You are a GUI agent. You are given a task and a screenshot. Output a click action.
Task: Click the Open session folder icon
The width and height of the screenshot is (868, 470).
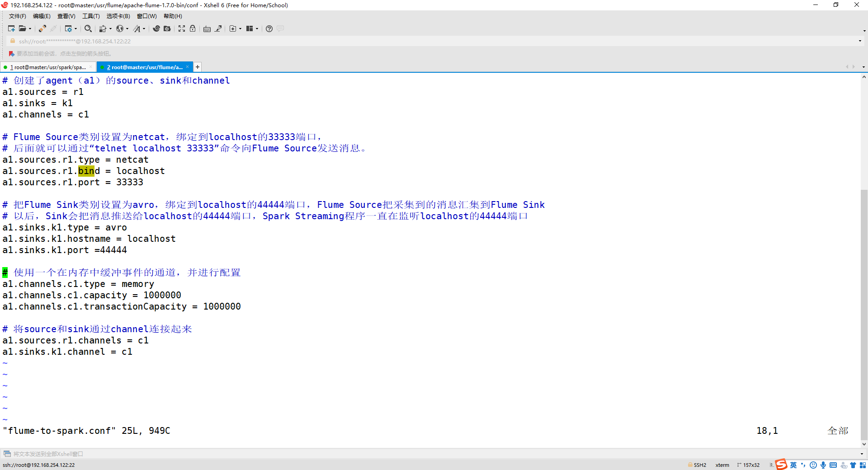point(22,28)
